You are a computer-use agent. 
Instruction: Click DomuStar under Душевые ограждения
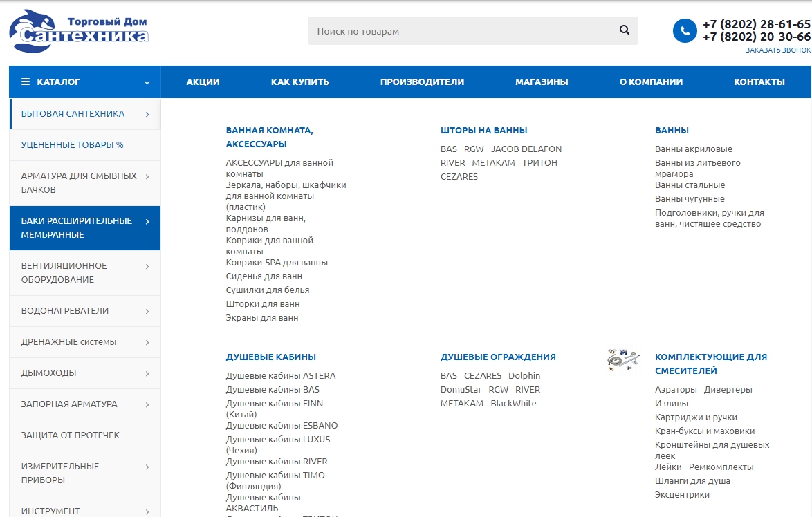point(461,390)
